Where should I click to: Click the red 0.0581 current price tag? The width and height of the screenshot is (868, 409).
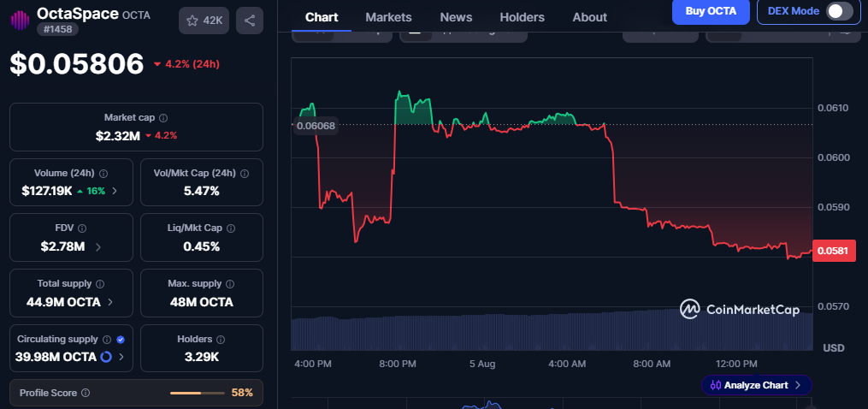[835, 251]
